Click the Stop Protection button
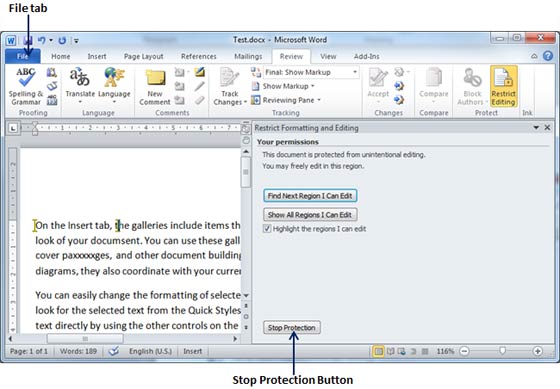 292,328
